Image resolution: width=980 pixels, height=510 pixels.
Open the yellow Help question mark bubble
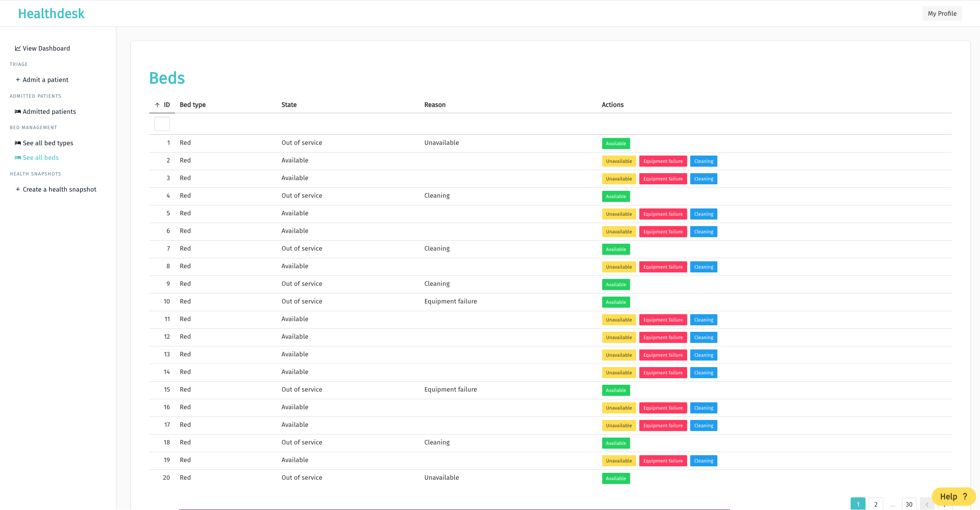[x=953, y=497]
